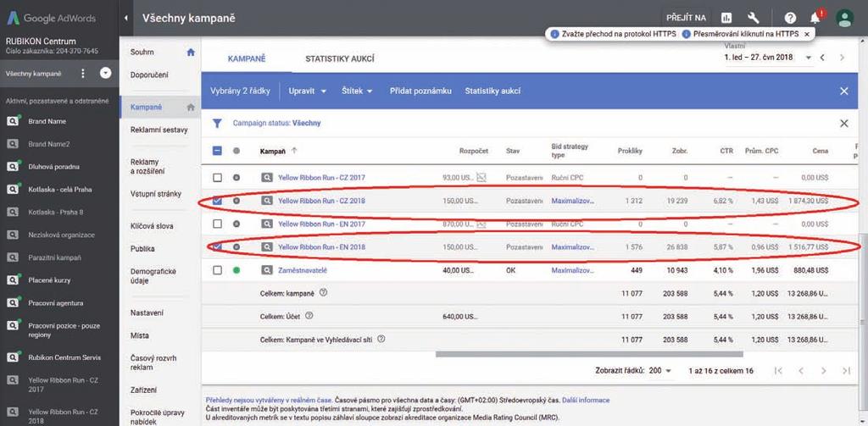
Task: Sort by the CTR column header
Action: (726, 151)
